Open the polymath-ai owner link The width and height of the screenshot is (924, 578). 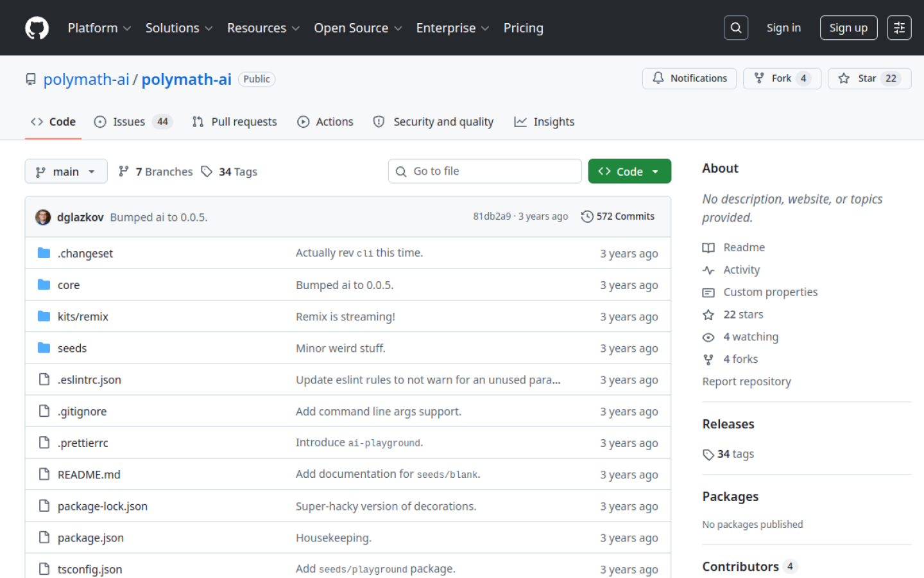87,79
